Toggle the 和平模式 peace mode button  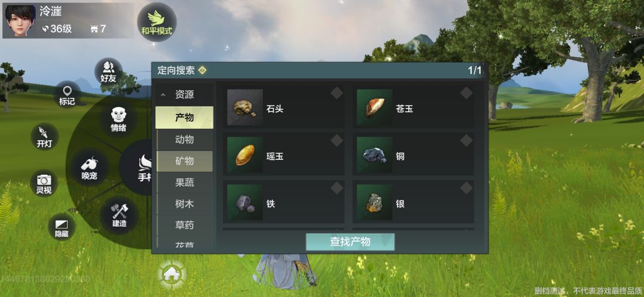[x=156, y=22]
